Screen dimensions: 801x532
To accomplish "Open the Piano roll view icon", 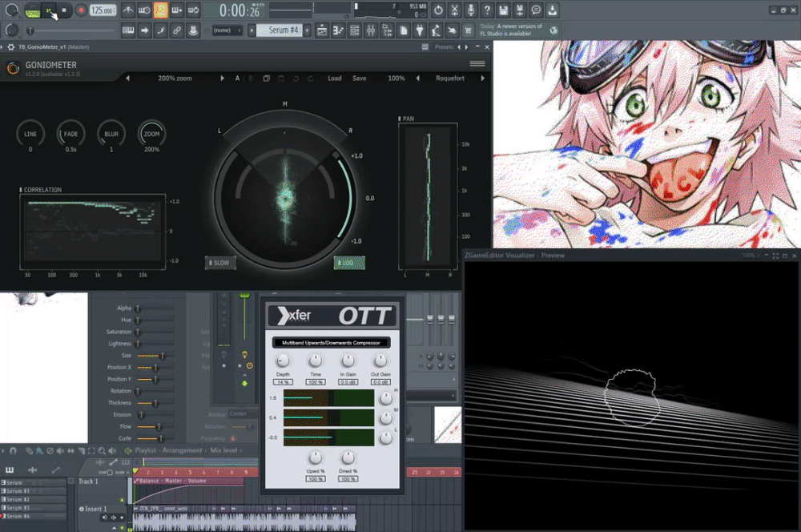I will (338, 30).
